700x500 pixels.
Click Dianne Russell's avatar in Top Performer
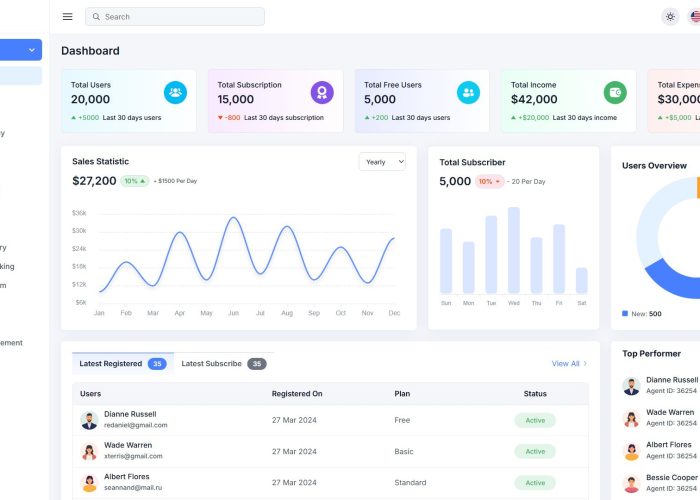(631, 386)
